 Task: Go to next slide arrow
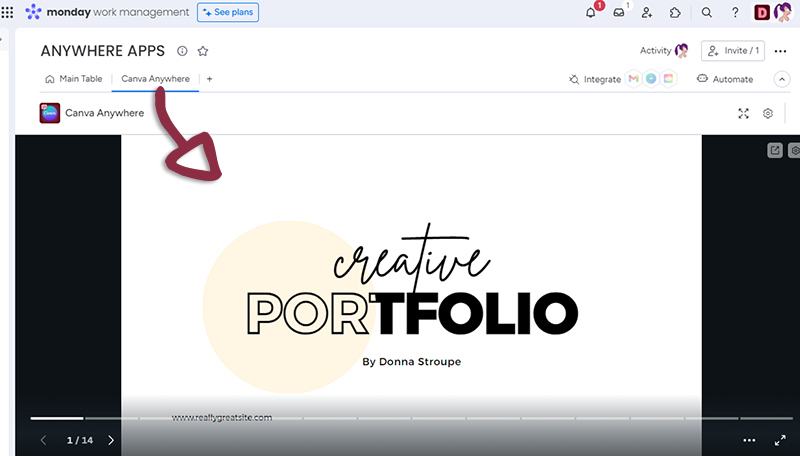pos(111,440)
